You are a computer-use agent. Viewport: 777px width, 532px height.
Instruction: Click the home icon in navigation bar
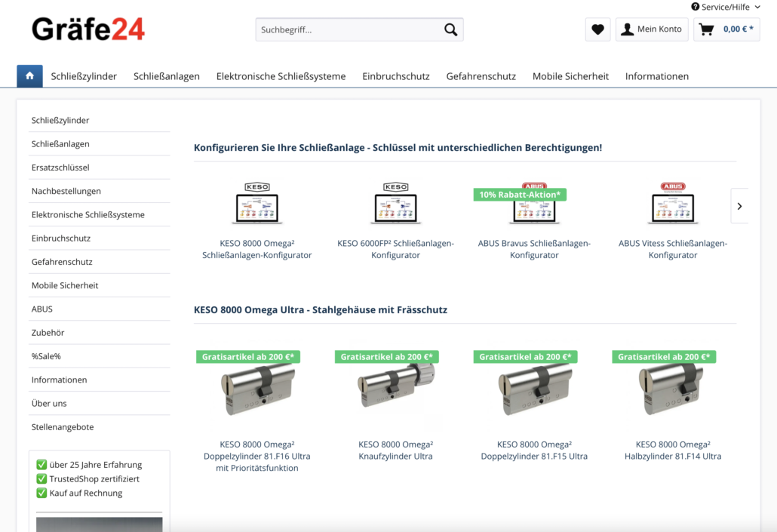coord(29,76)
